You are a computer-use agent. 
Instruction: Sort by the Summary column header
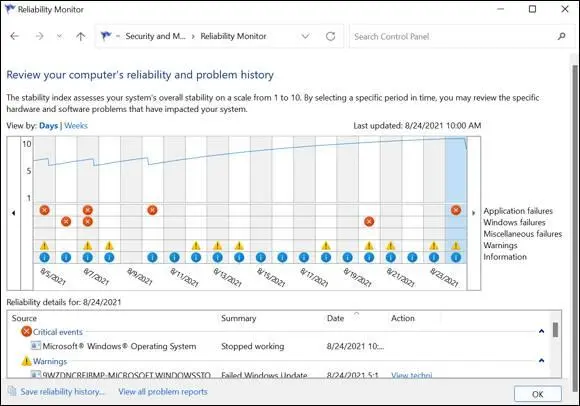(239, 318)
